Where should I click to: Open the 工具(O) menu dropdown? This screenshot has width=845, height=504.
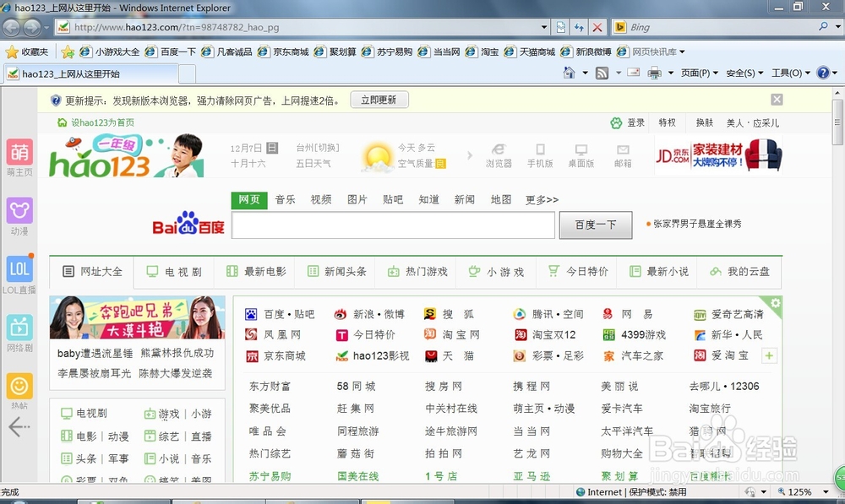point(791,73)
